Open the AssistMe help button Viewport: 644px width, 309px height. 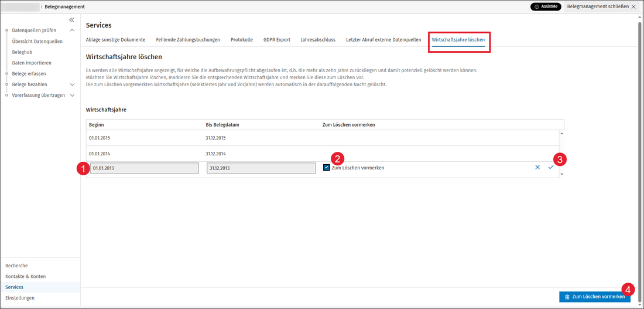click(546, 7)
